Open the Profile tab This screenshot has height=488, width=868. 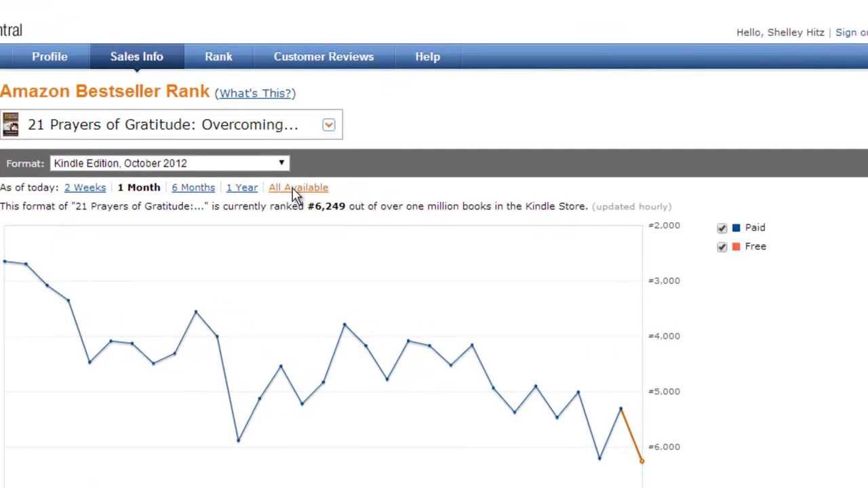[x=50, y=57]
